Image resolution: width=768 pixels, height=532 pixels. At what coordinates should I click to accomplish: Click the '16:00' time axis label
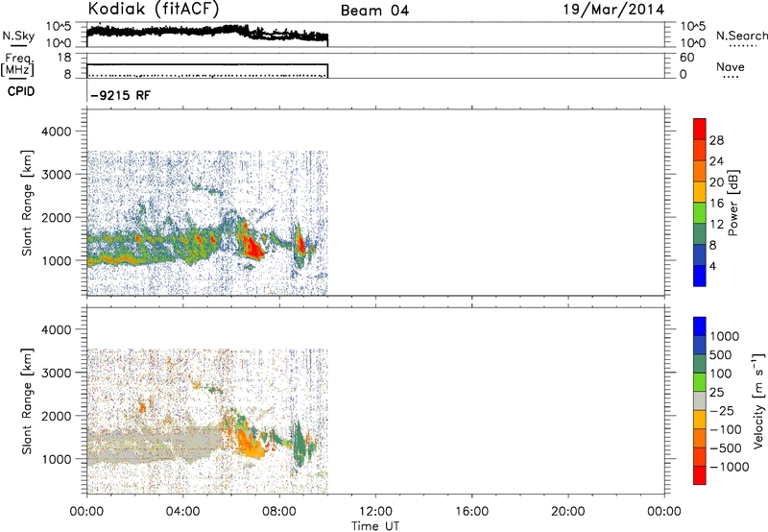[x=471, y=512]
